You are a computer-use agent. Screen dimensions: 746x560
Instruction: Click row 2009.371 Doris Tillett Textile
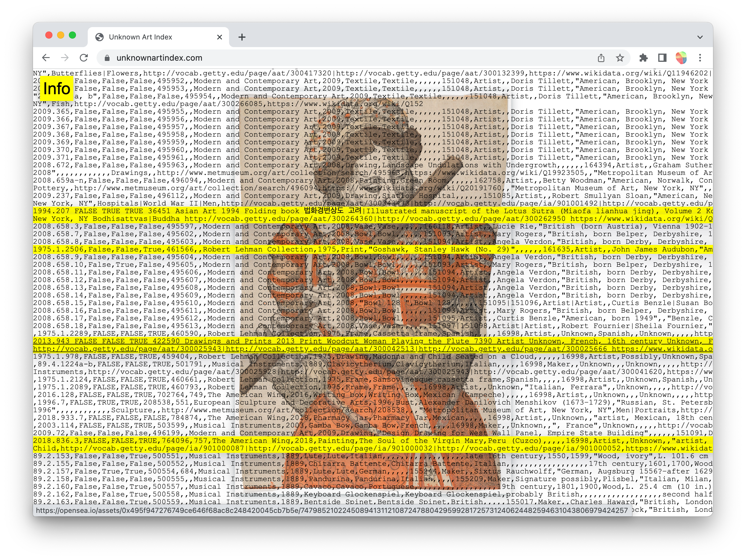coord(373,157)
